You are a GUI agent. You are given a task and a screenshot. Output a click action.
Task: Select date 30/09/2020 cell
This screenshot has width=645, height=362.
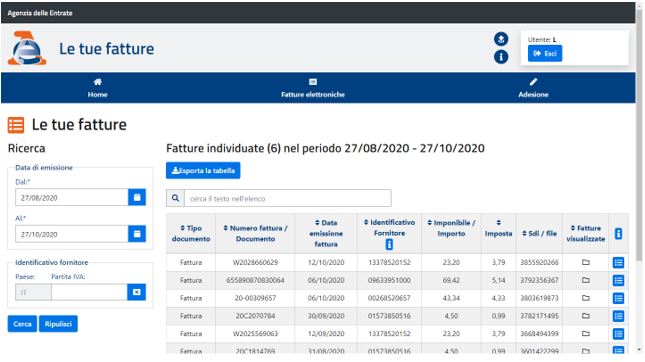pyautogui.click(x=326, y=316)
